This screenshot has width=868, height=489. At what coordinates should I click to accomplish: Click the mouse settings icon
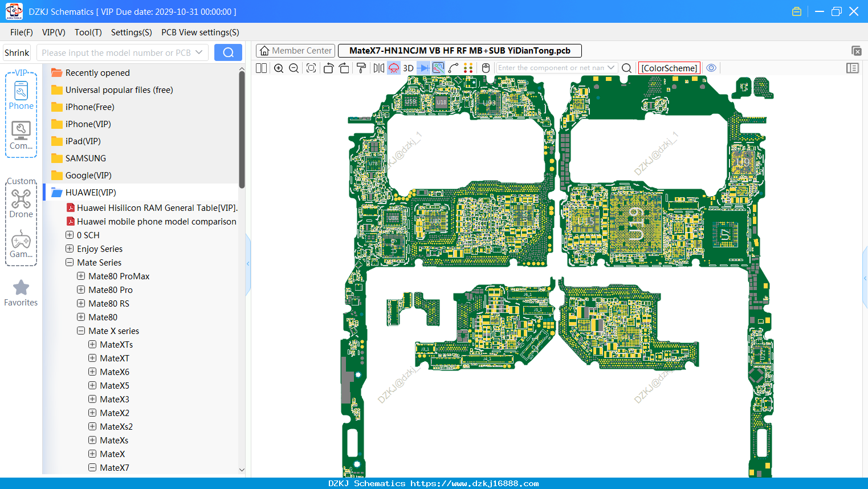pyautogui.click(x=486, y=68)
